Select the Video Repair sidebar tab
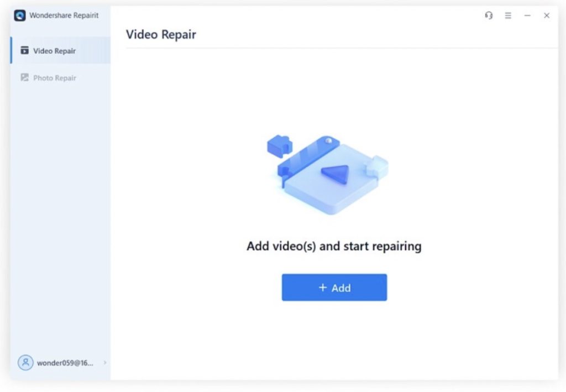Screen dimensions: 566x392 point(61,50)
